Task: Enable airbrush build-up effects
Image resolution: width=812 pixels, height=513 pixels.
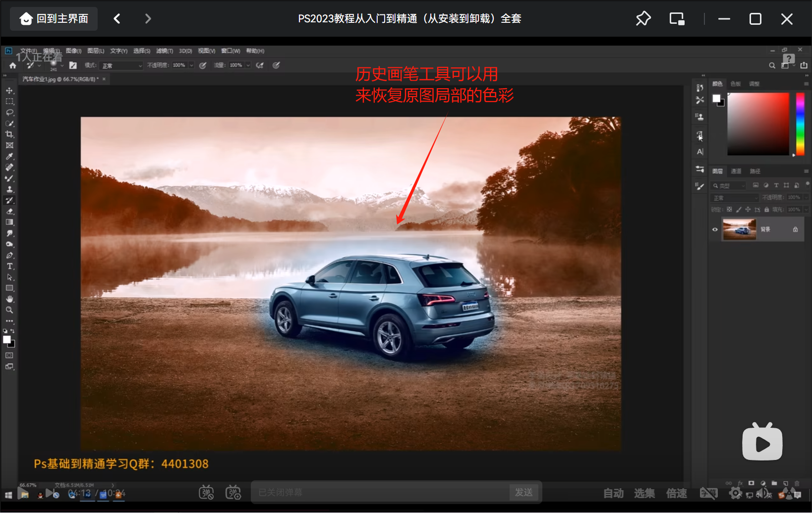Action: pyautogui.click(x=260, y=65)
